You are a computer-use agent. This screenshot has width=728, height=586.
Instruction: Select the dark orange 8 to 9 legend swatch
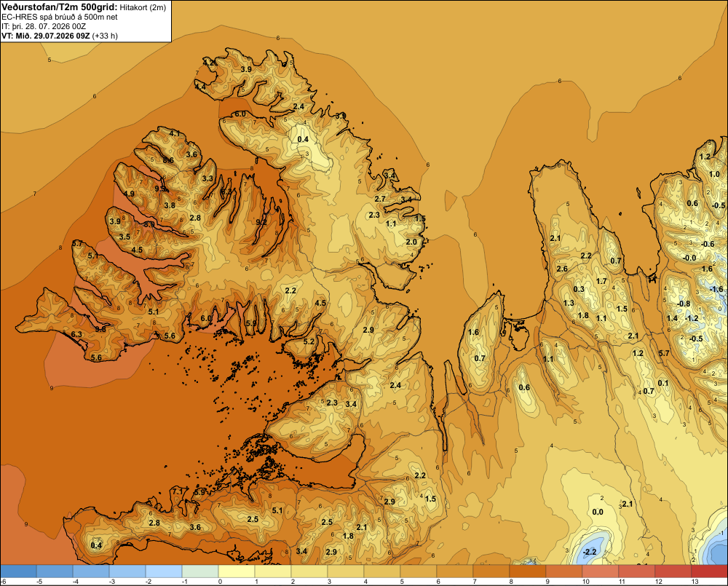(x=527, y=571)
